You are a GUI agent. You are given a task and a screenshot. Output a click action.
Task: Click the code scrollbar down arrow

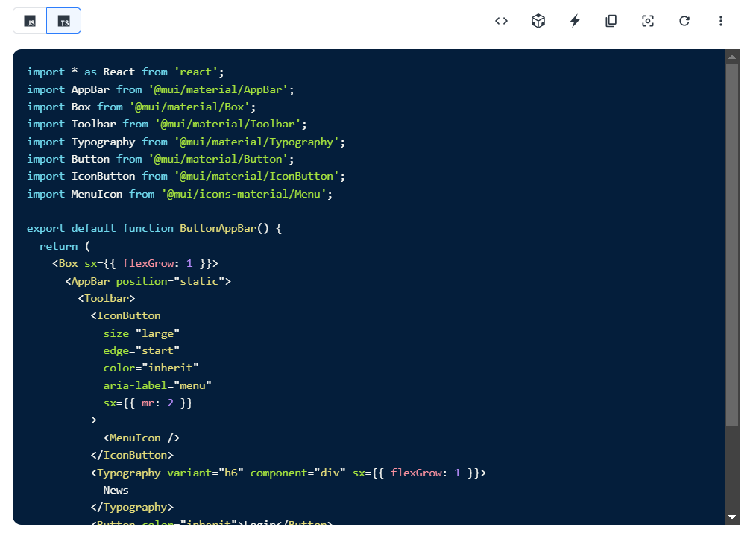[732, 517]
